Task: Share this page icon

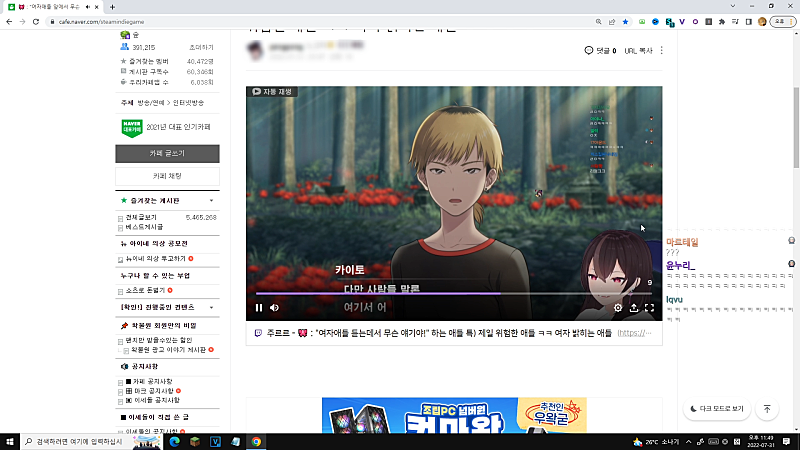Action: click(612, 22)
